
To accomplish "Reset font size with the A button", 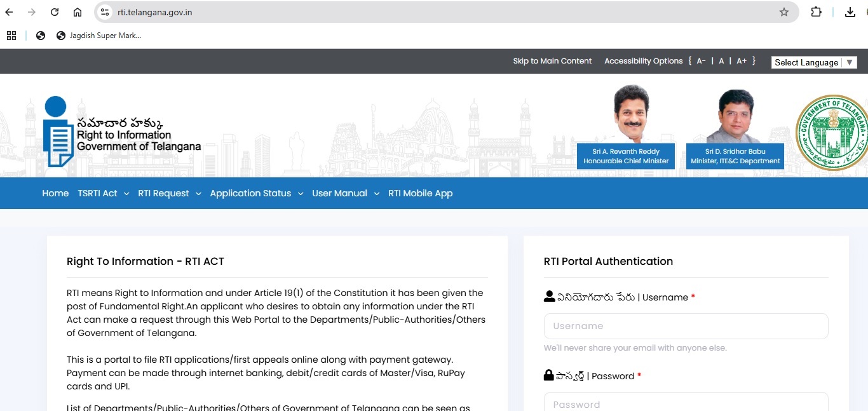I will click(721, 61).
